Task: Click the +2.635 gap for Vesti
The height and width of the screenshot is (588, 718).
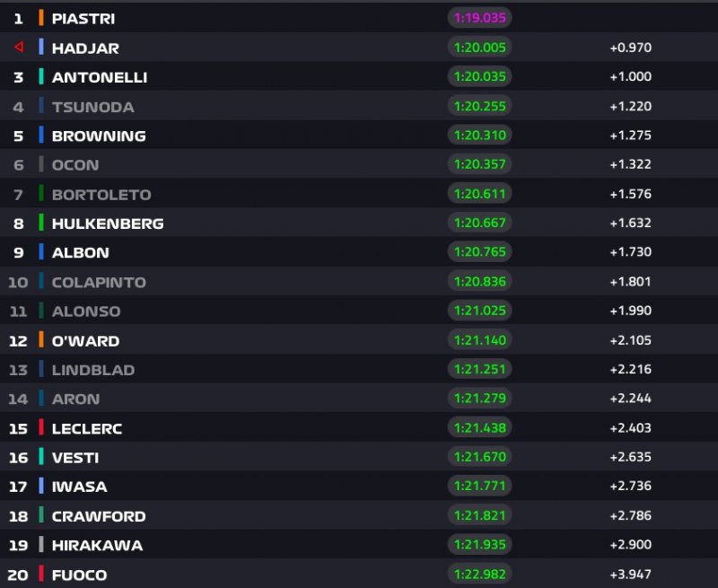Action: click(x=630, y=457)
